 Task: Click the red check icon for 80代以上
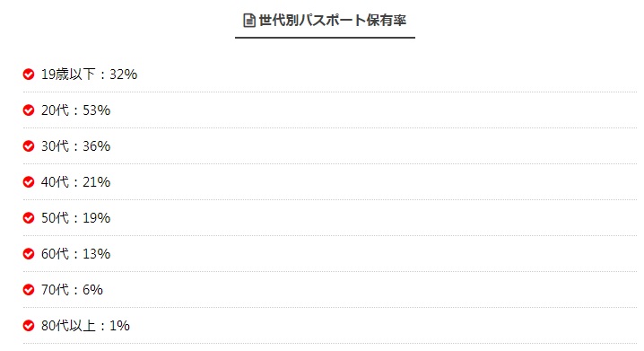point(29,326)
